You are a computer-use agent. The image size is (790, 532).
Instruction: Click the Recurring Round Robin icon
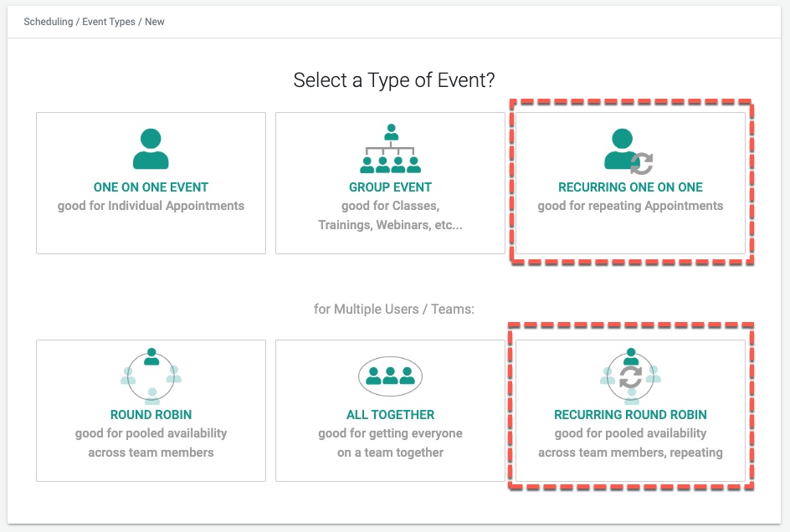(630, 376)
